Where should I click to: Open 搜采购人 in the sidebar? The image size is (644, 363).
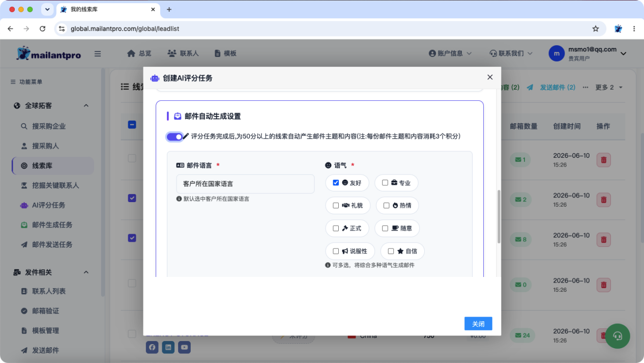[x=45, y=146]
